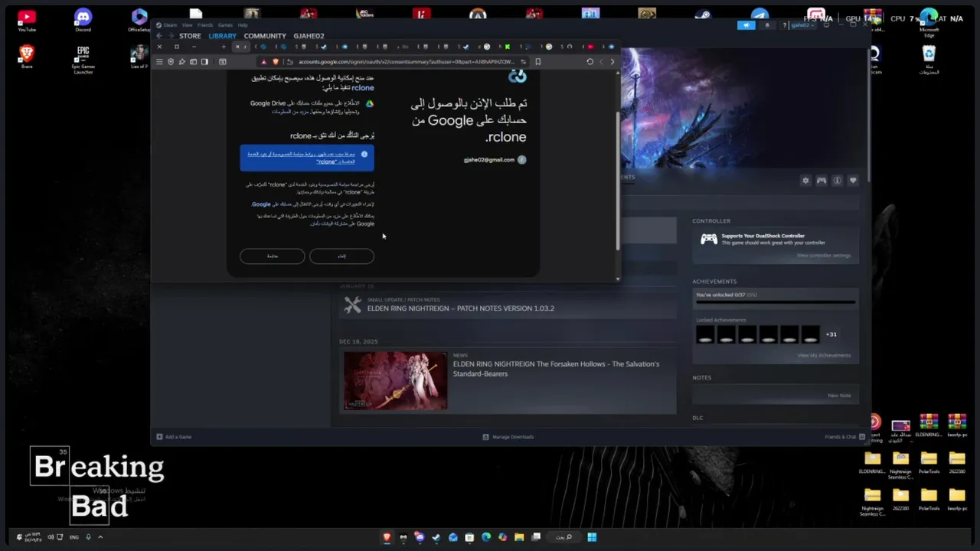
Task: Click +31 locked achievements counter
Action: click(831, 334)
